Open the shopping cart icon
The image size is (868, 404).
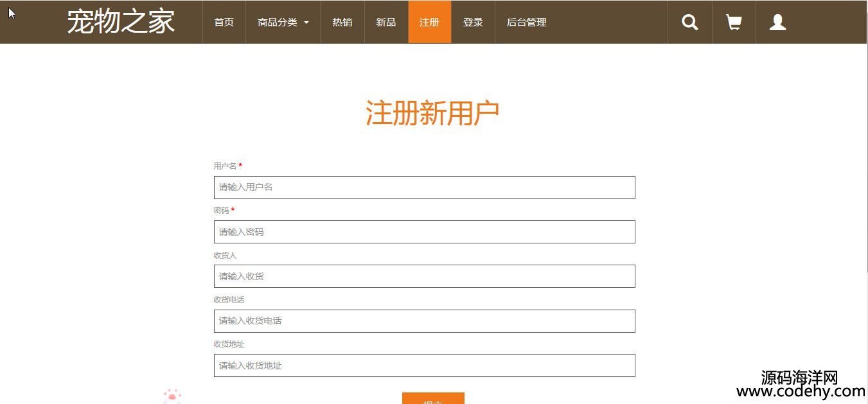(734, 22)
